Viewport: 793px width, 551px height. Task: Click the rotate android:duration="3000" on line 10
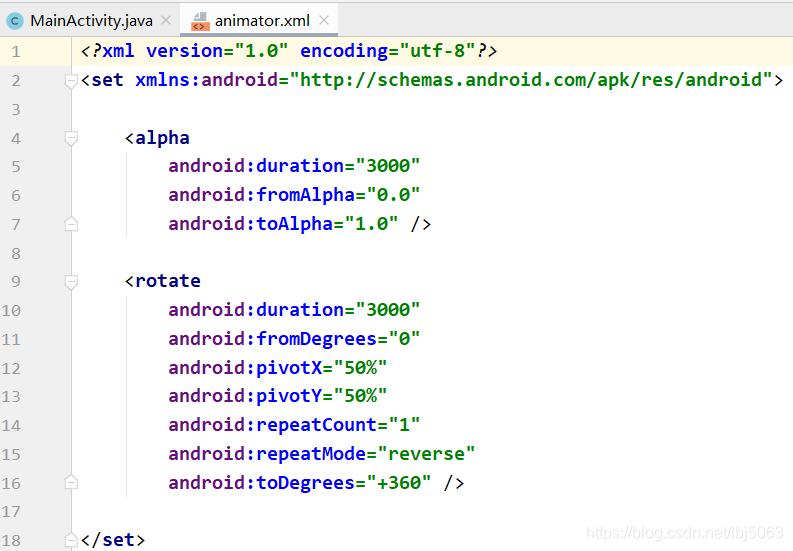(294, 310)
